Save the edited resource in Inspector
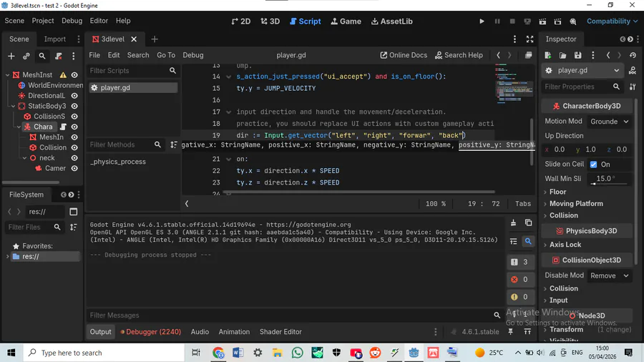Screen dimensions: 644x362 coord(578,55)
